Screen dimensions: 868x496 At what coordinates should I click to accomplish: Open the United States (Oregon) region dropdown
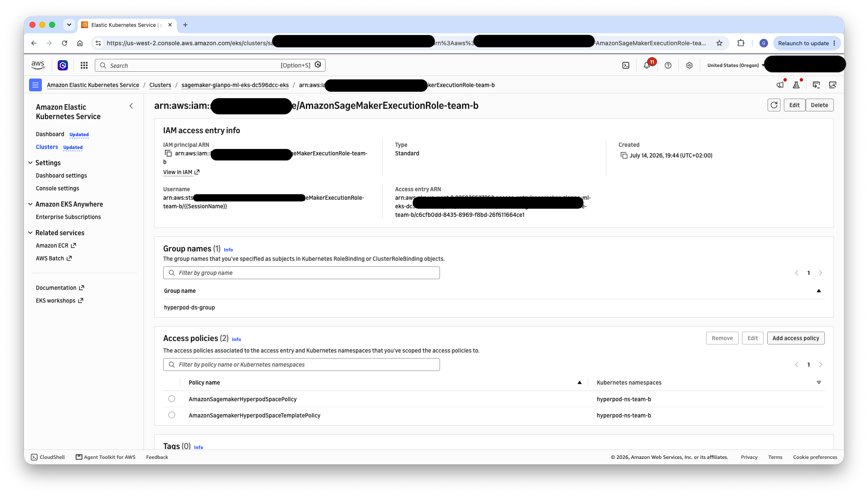click(736, 65)
